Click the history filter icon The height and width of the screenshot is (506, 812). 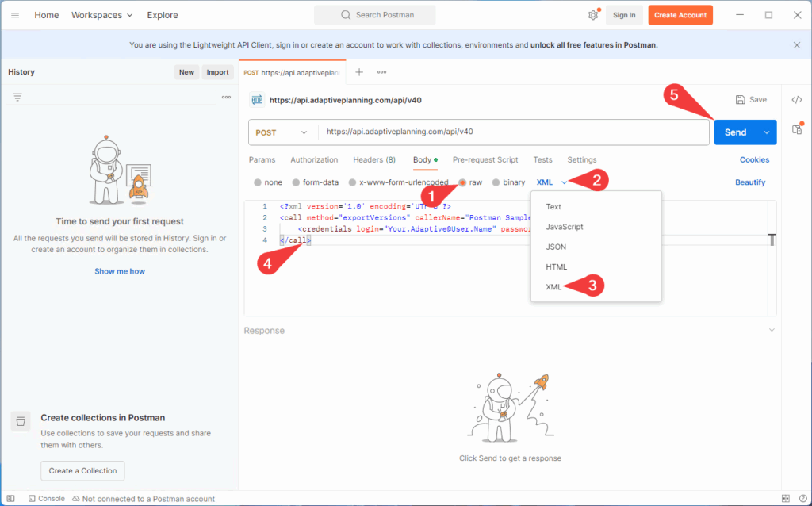17,97
